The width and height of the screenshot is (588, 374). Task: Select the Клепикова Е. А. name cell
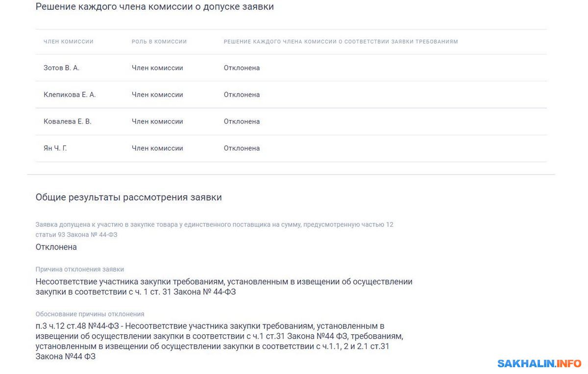point(70,95)
